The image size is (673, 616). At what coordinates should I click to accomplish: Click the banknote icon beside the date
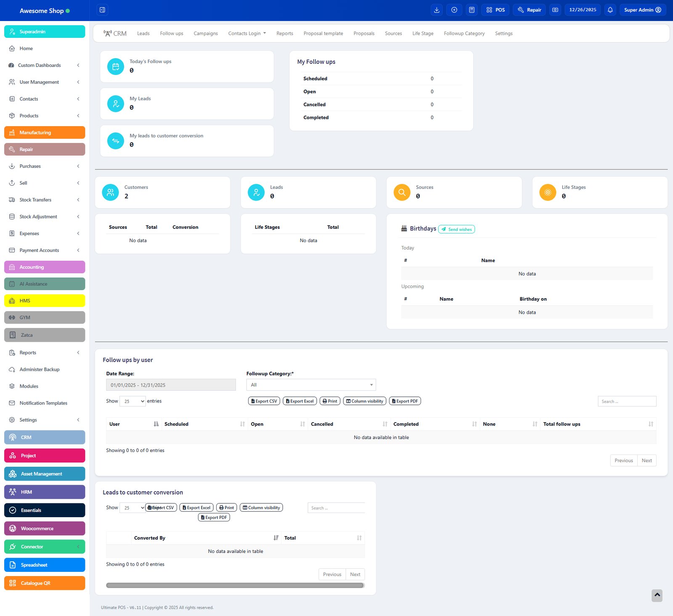coord(555,10)
